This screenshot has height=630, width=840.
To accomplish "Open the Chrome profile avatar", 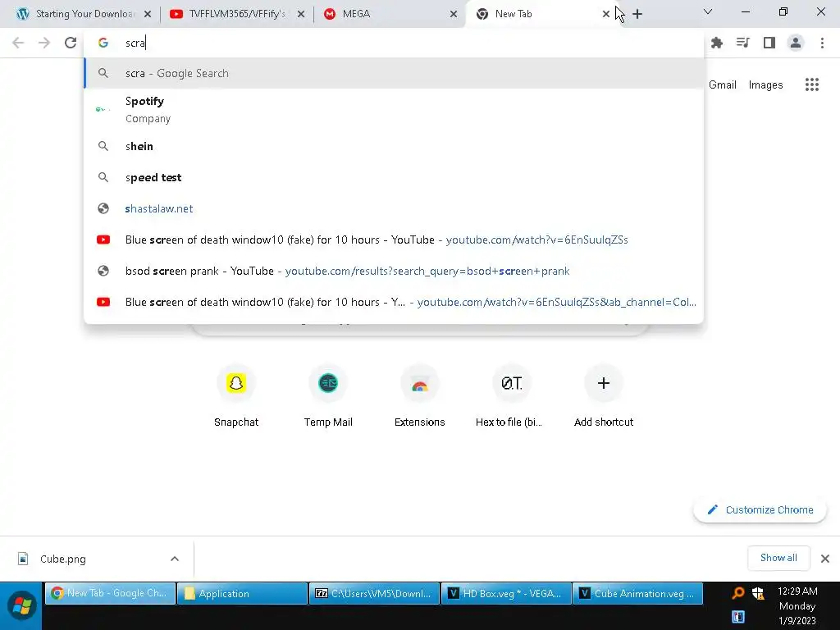I will click(796, 43).
